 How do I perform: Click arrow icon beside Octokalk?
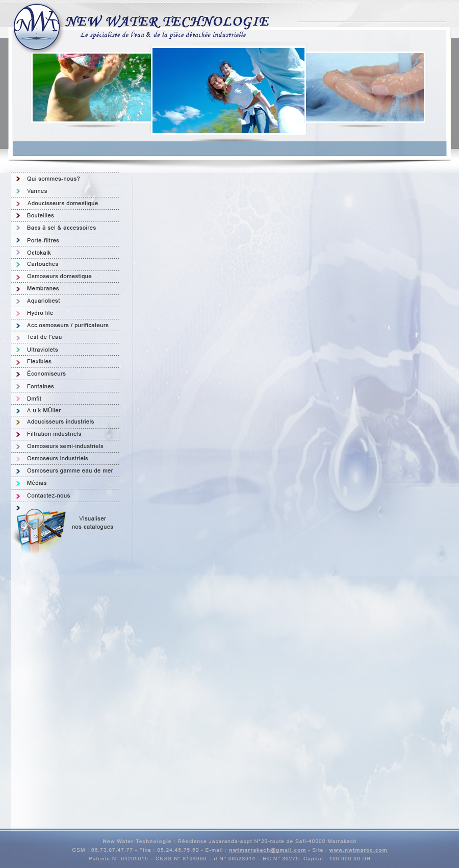pos(18,253)
